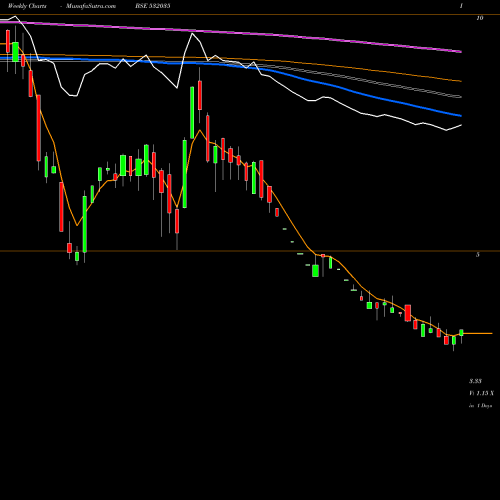
Task: Click the 'BSE 532035' symbol text
Action: click(153, 6)
